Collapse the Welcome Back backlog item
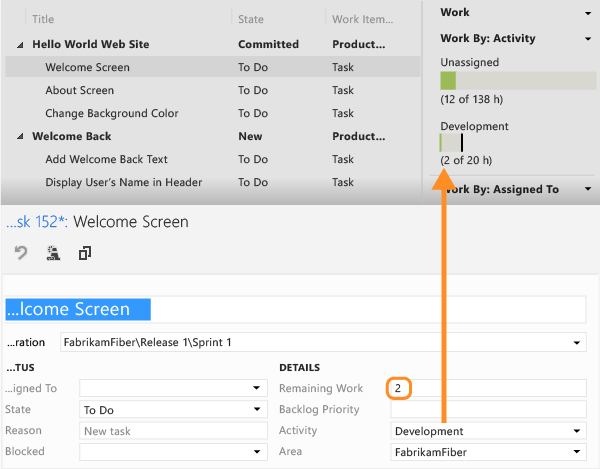The height and width of the screenshot is (469, 600). click(x=21, y=137)
